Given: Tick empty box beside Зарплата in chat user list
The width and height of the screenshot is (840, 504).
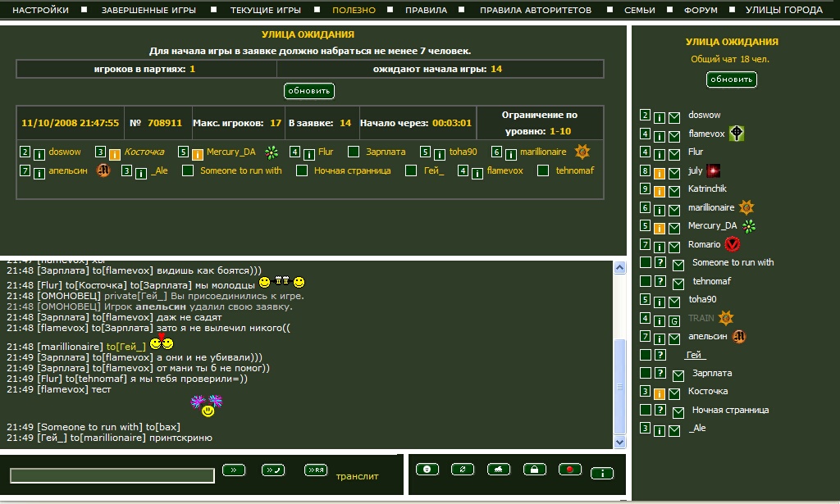Looking at the screenshot, I should (646, 373).
